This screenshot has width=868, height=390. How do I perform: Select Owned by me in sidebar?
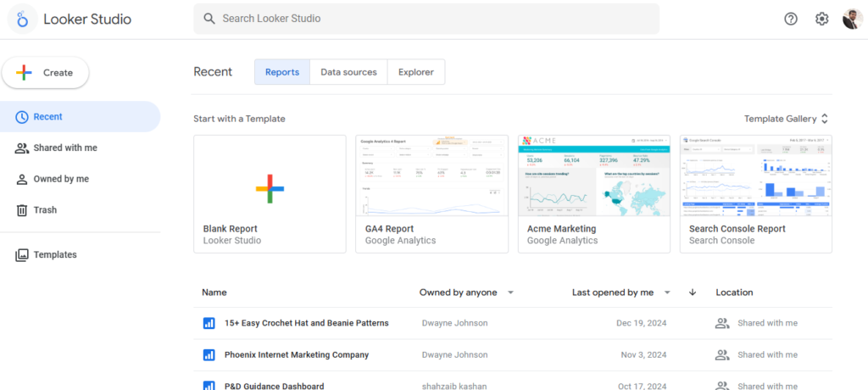coord(80,179)
